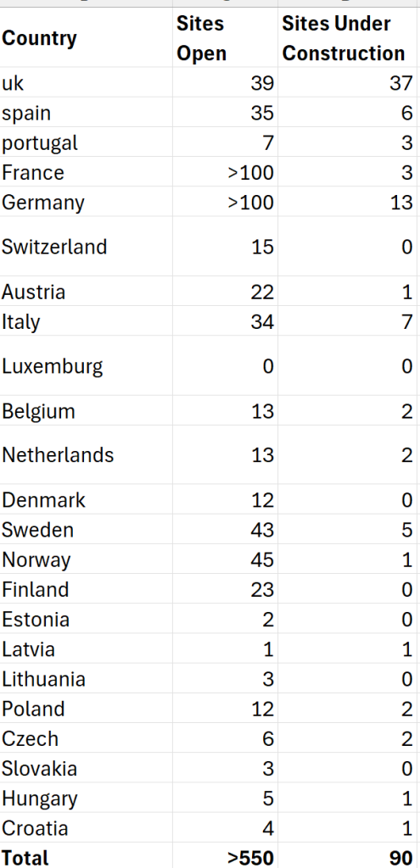Click the Italy country cell
This screenshot has height=868, width=420.
click(x=86, y=321)
